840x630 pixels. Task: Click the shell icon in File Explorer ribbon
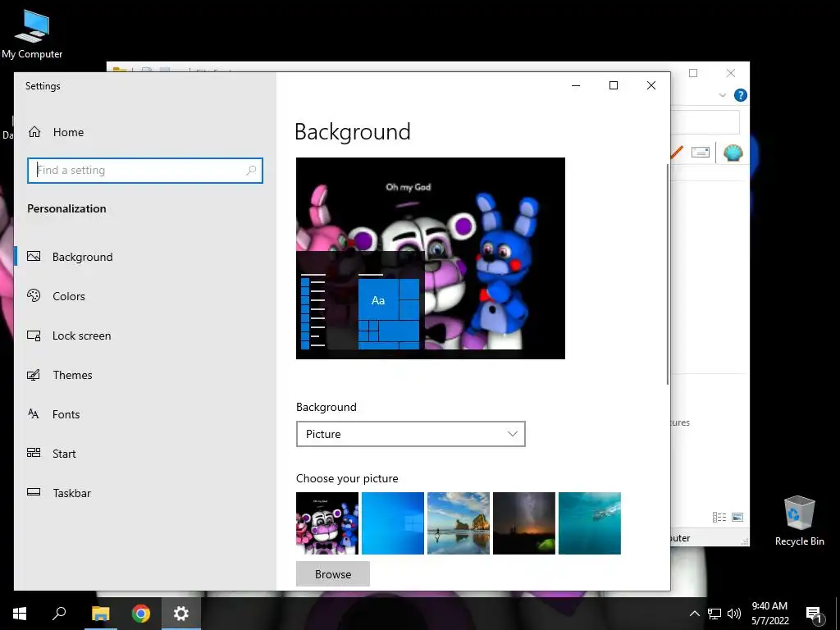click(x=733, y=153)
